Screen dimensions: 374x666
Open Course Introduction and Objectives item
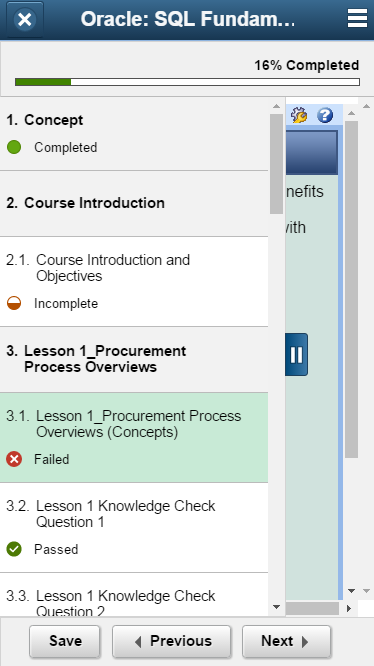[x=134, y=282]
